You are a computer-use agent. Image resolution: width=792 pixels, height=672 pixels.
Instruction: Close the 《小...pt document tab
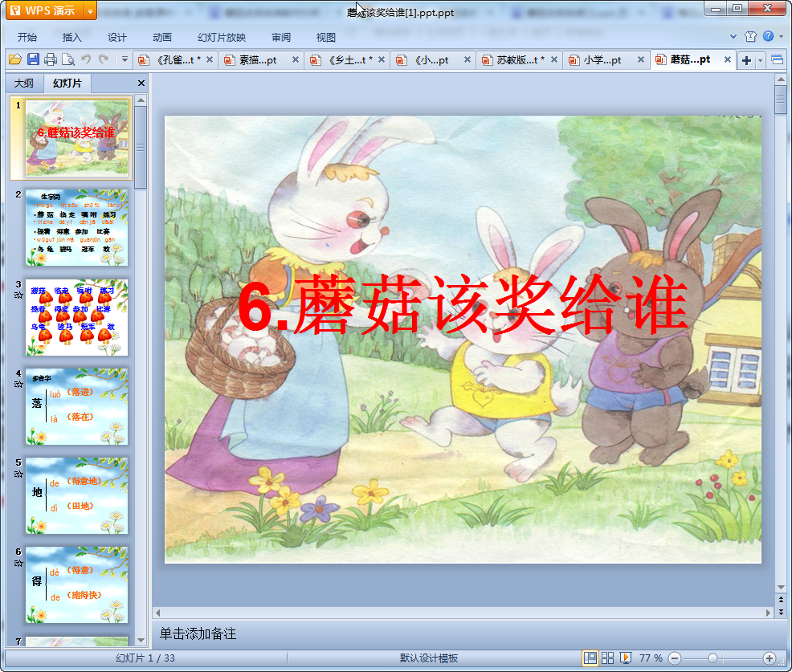click(467, 59)
